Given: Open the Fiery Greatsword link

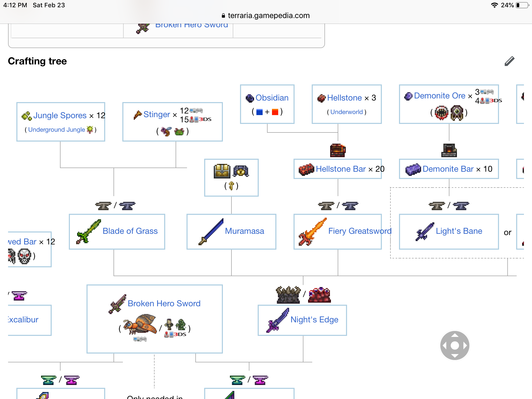Looking at the screenshot, I should point(360,231).
